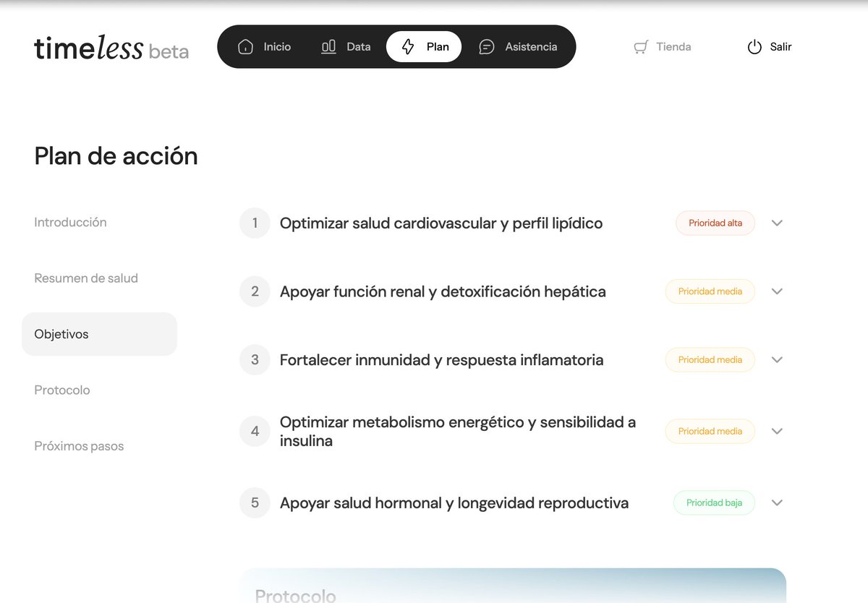The height and width of the screenshot is (603, 868).
Task: Click 'Apoyar función renal y detoxificación hepática' title
Action: (443, 291)
